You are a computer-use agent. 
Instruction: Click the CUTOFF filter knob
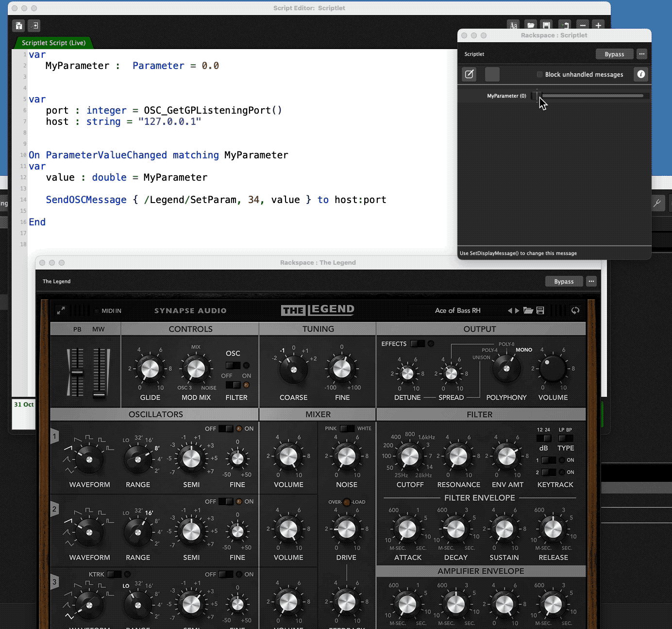(410, 457)
